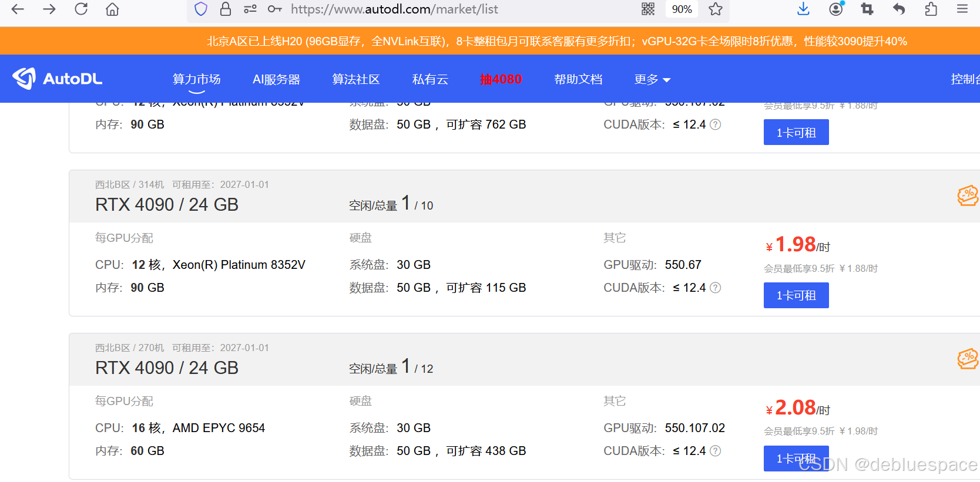Open tracking protection shield info
The width and height of the screenshot is (980, 482).
click(201, 9)
